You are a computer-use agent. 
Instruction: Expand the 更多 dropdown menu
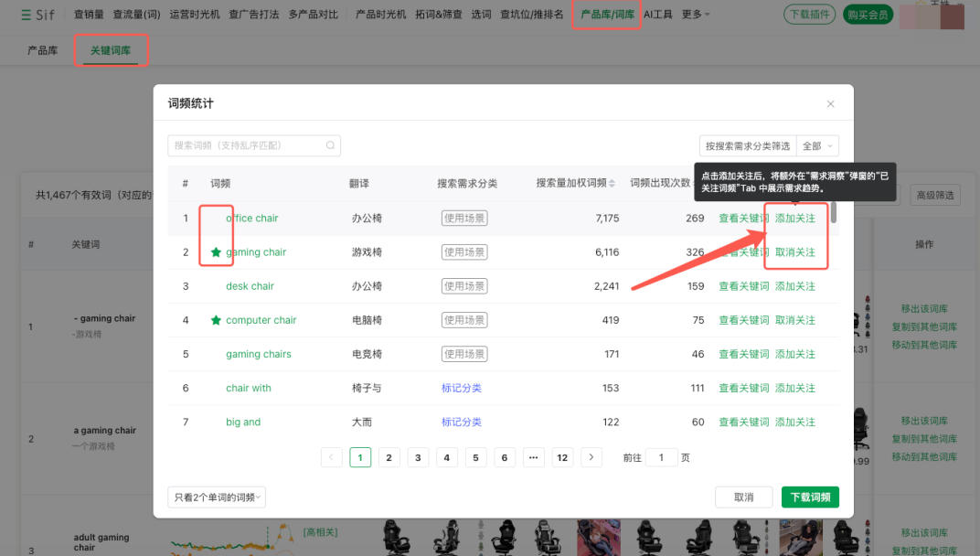696,15
